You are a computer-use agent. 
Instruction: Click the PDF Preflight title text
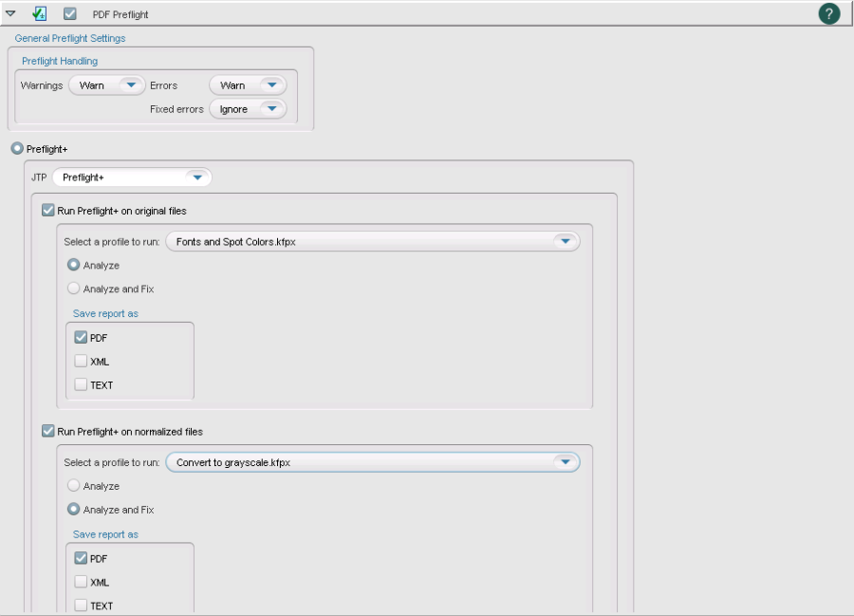point(121,14)
